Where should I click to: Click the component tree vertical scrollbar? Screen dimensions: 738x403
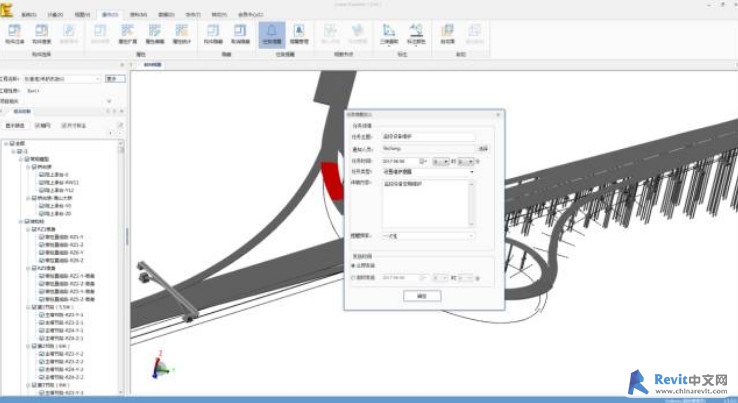[121, 267]
